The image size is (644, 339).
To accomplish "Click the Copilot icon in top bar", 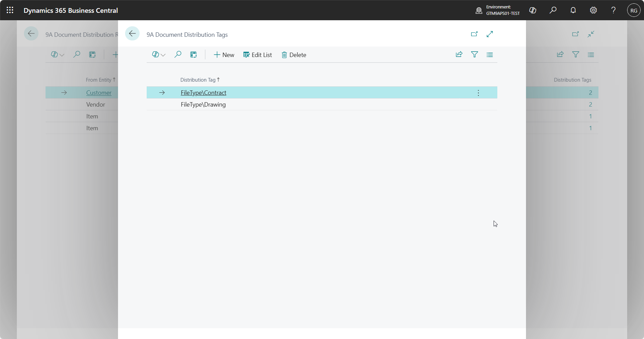I will click(533, 10).
